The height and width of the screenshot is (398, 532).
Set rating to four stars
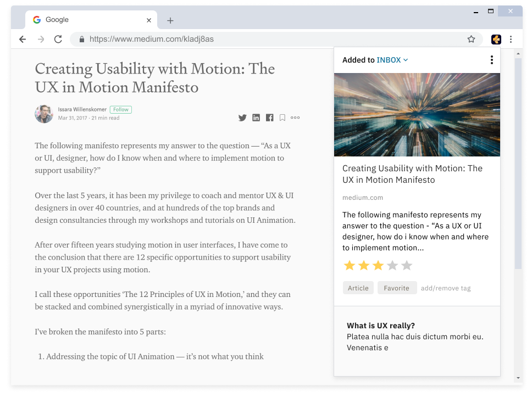pos(392,266)
